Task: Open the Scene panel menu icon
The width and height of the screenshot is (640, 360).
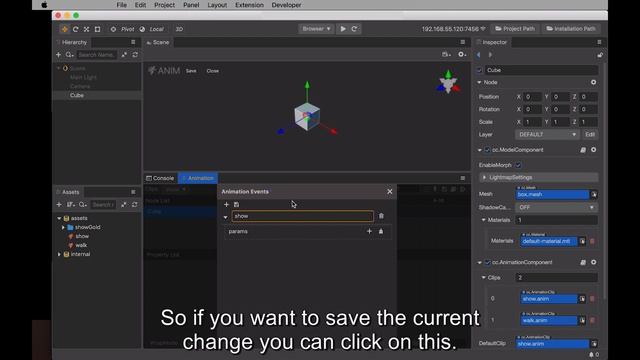Action: 462,42
